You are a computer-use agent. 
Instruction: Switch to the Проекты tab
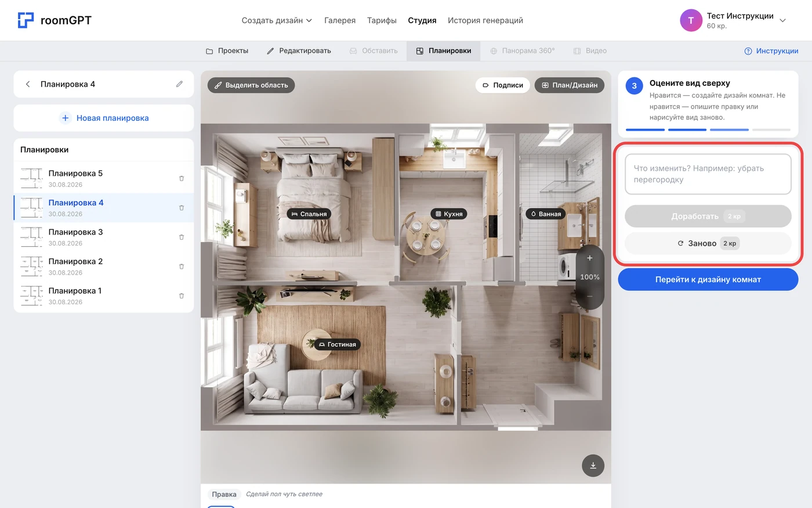point(227,51)
